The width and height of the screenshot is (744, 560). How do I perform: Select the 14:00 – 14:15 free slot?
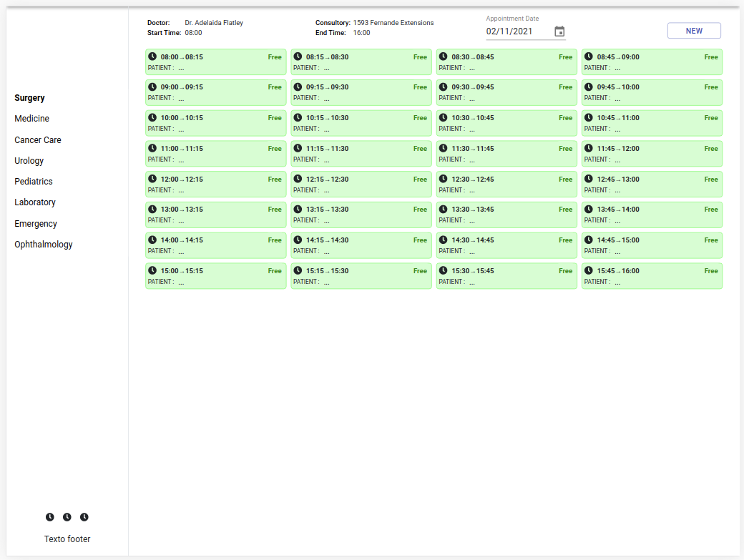click(x=216, y=245)
